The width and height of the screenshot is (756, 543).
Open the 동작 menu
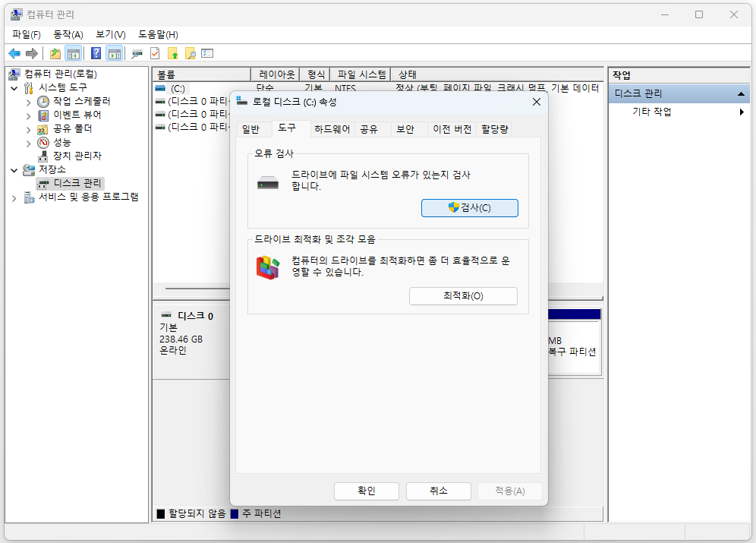68,34
